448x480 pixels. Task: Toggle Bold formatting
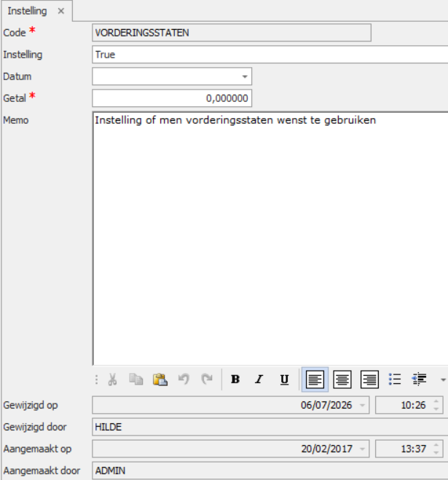235,379
